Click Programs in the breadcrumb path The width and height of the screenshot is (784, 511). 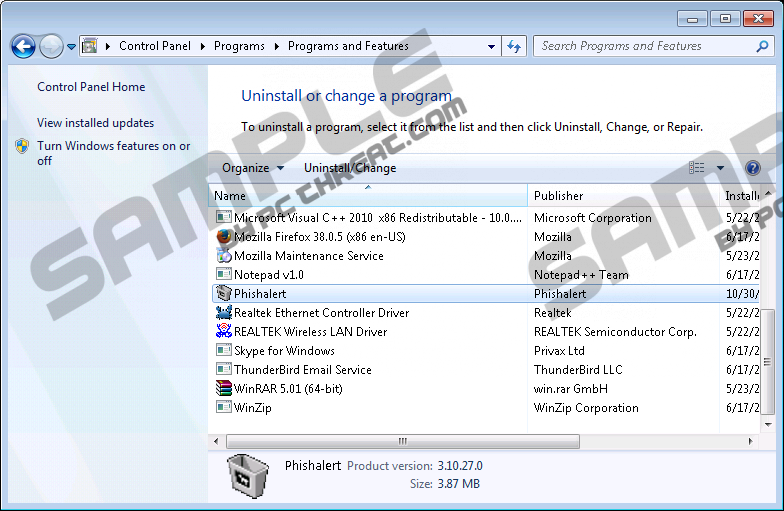point(239,46)
